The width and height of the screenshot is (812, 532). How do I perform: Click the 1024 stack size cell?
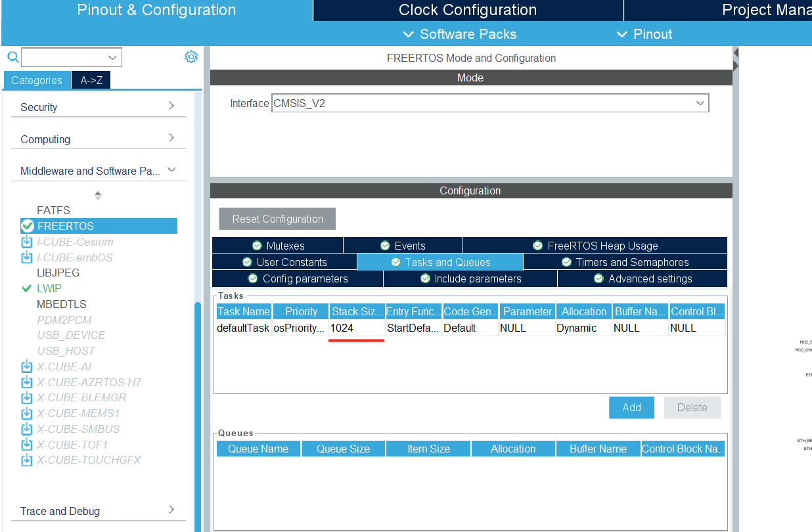pos(356,328)
